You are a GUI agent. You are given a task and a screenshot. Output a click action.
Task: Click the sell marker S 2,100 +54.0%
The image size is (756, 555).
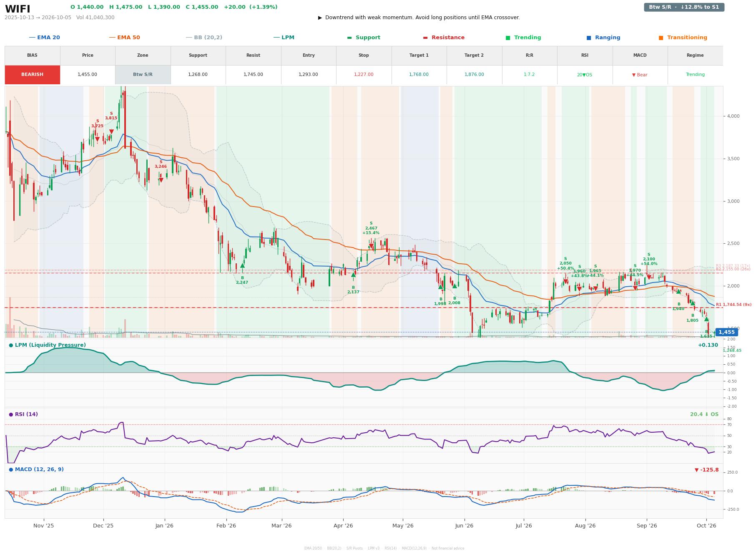pos(649,277)
